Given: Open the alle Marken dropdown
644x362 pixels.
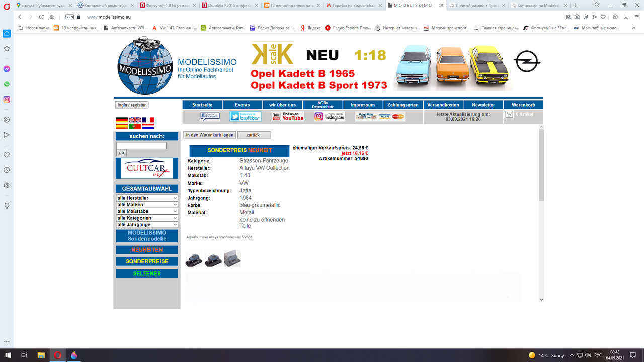Looking at the screenshot, I should [x=147, y=204].
